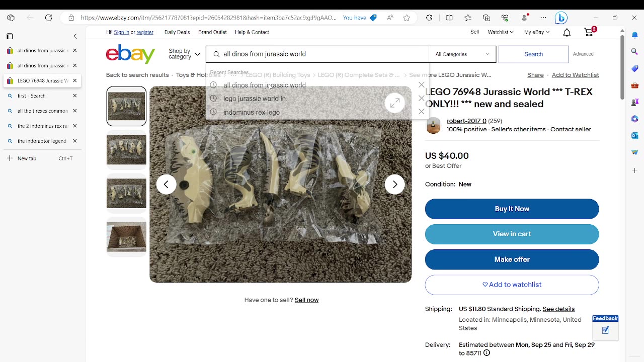This screenshot has height=362, width=644.
Task: Open split screen browser icon
Action: coord(449,18)
